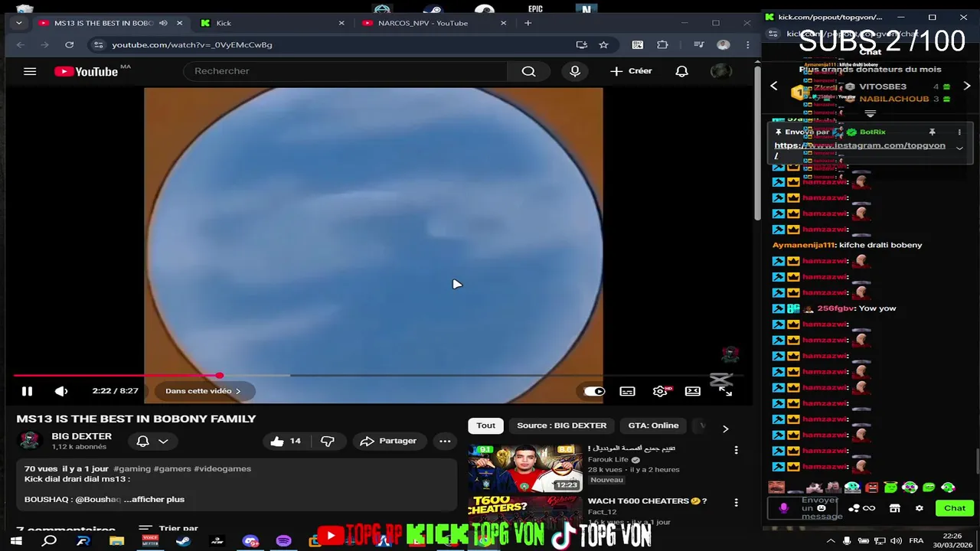Screen dimensions: 980x551
Task: Dislike the video with thumbs down
Action: pos(328,441)
